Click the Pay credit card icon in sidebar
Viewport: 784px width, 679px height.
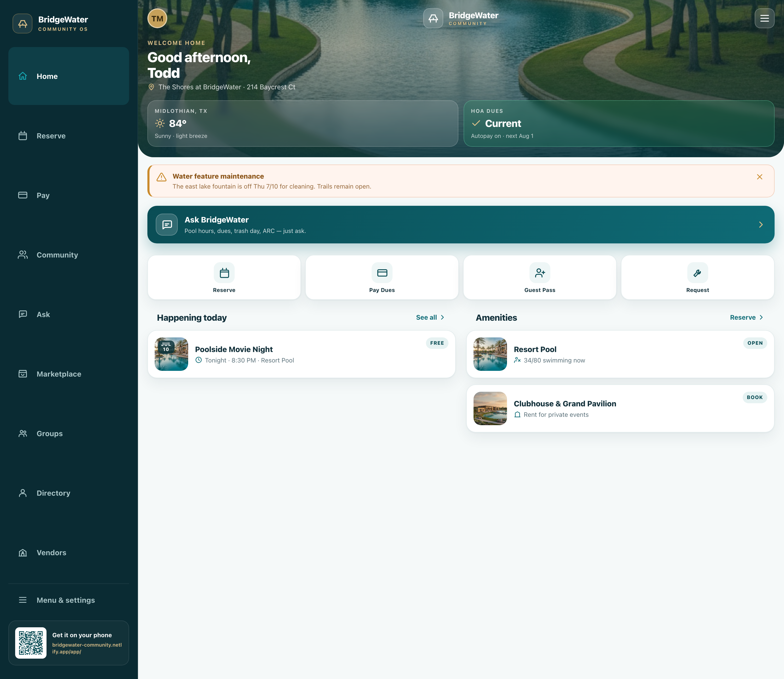(x=23, y=195)
